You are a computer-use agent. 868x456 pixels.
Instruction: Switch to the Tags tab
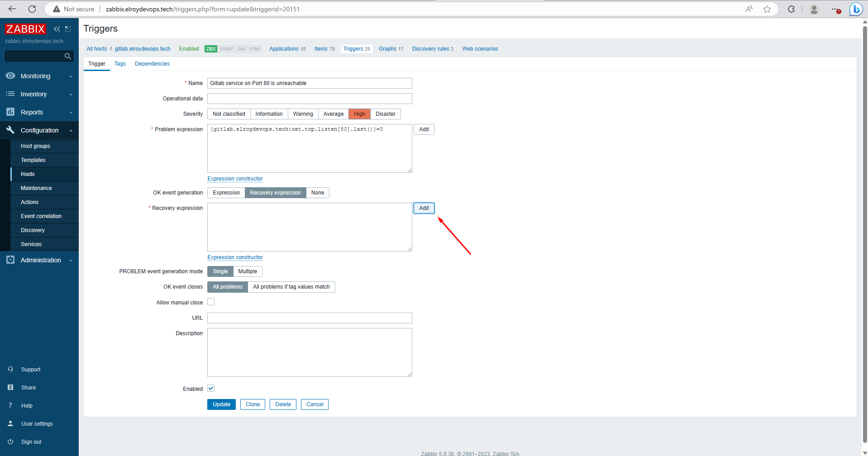pos(120,64)
